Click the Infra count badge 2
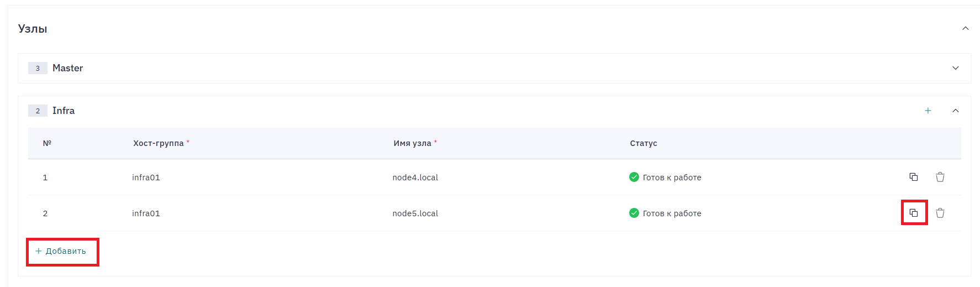 tap(38, 111)
